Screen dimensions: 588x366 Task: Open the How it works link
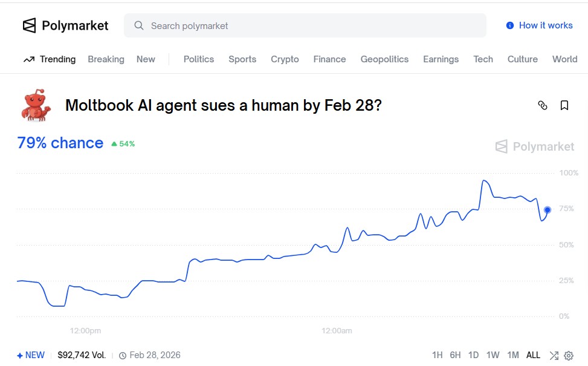click(x=545, y=25)
